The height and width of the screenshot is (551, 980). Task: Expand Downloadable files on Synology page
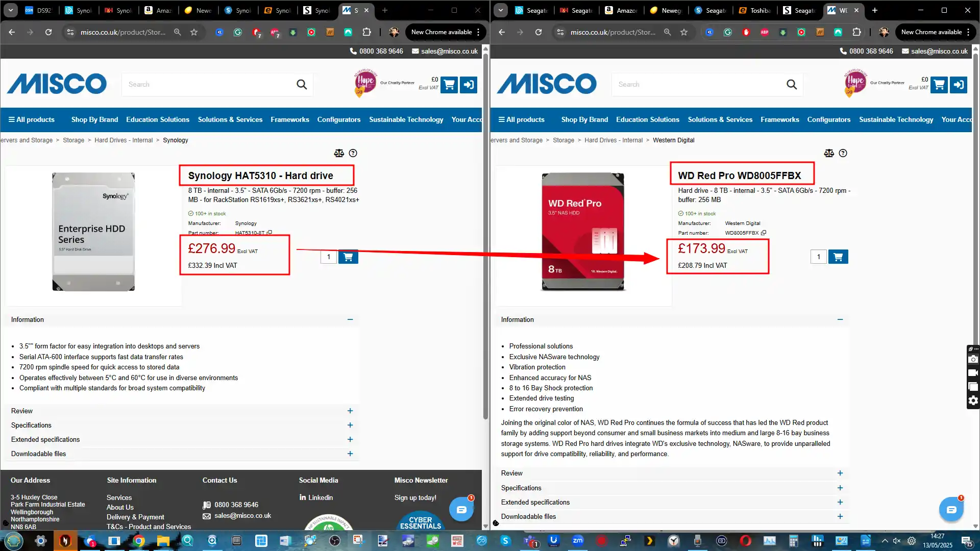coord(350,454)
